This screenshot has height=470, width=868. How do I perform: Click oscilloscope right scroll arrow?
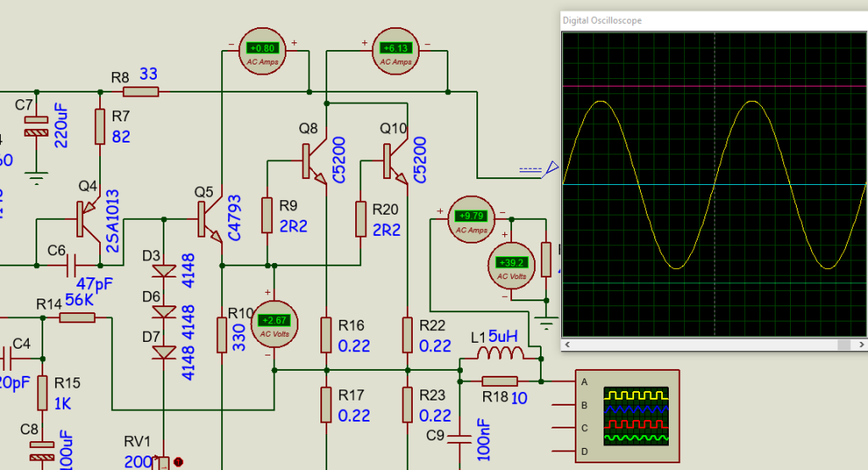pyautogui.click(x=860, y=344)
